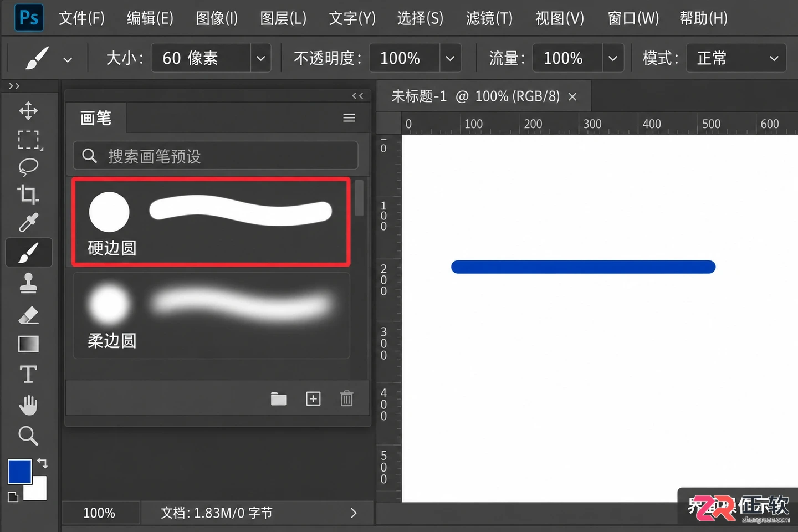Close the 未标题-1 document tab
798x532 pixels.
tap(572, 97)
